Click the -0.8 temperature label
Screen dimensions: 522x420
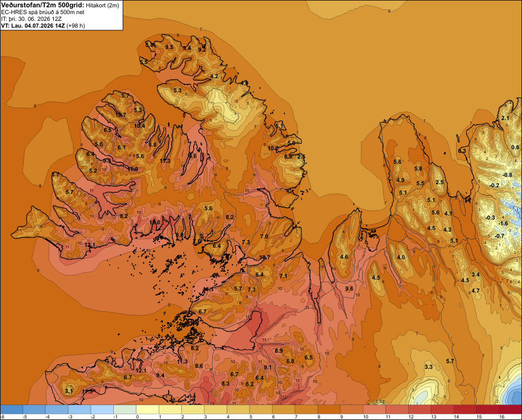(507, 175)
